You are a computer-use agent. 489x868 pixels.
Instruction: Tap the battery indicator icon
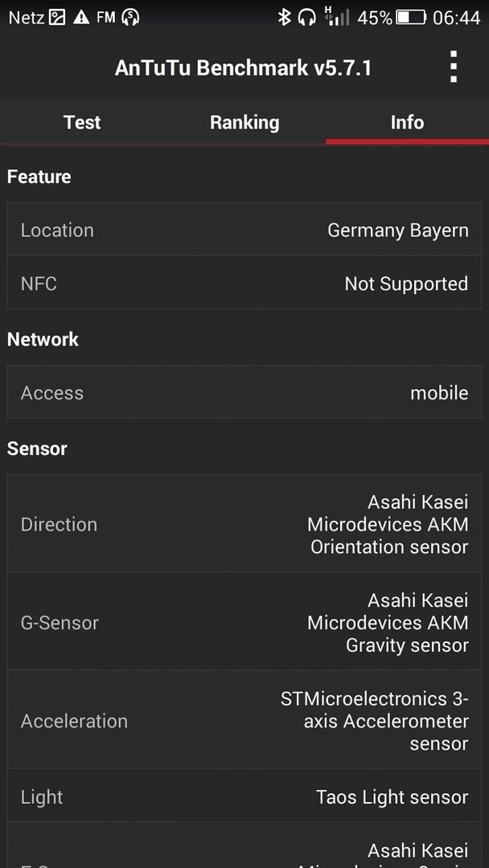pos(411,18)
